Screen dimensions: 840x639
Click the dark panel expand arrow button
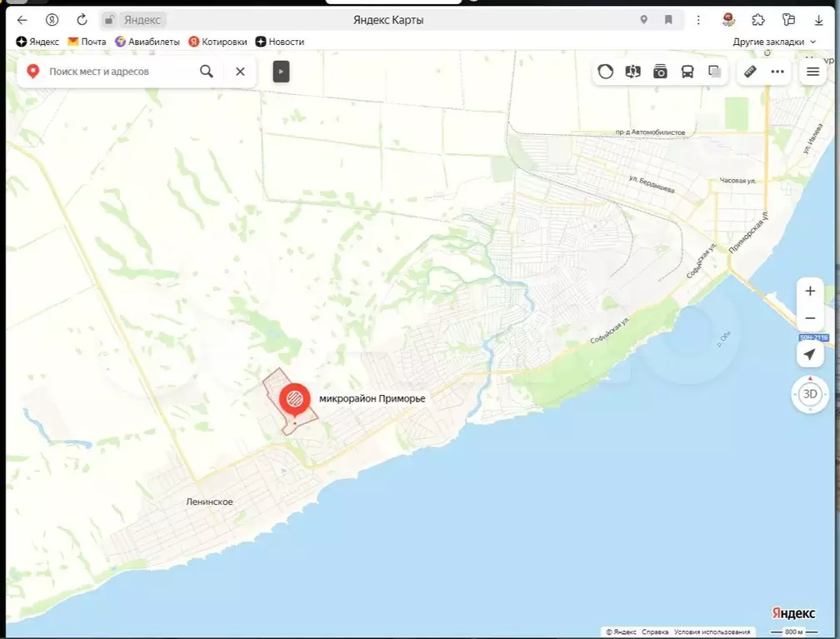[x=282, y=72]
